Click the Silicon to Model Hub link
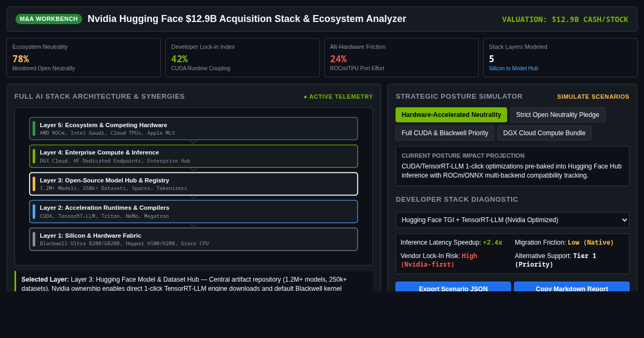The height and width of the screenshot is (338, 644). (x=514, y=68)
